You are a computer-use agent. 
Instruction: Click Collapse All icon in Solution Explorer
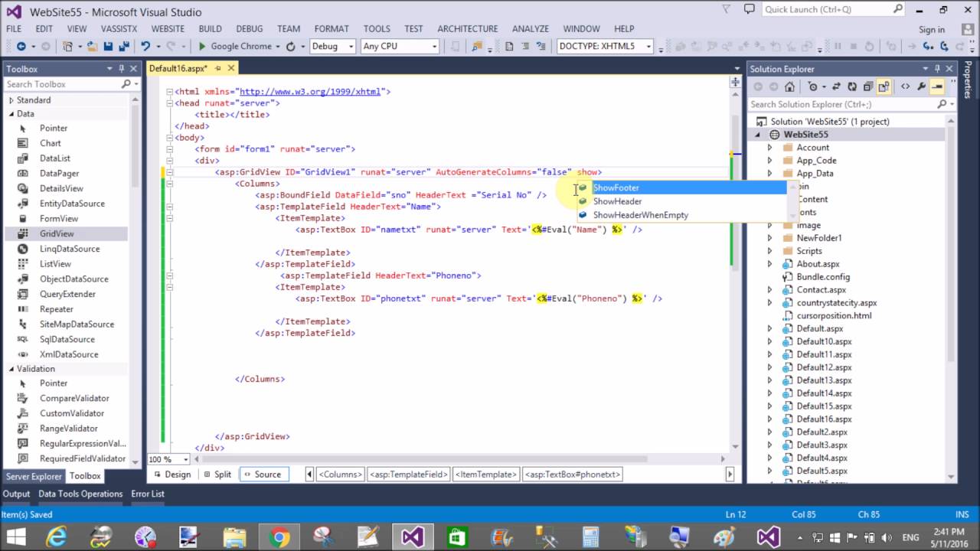(868, 86)
